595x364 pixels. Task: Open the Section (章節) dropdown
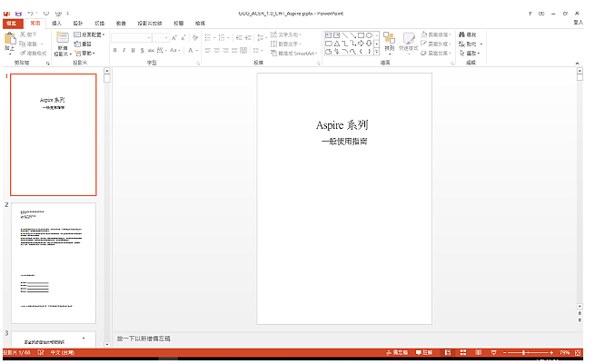(85, 53)
